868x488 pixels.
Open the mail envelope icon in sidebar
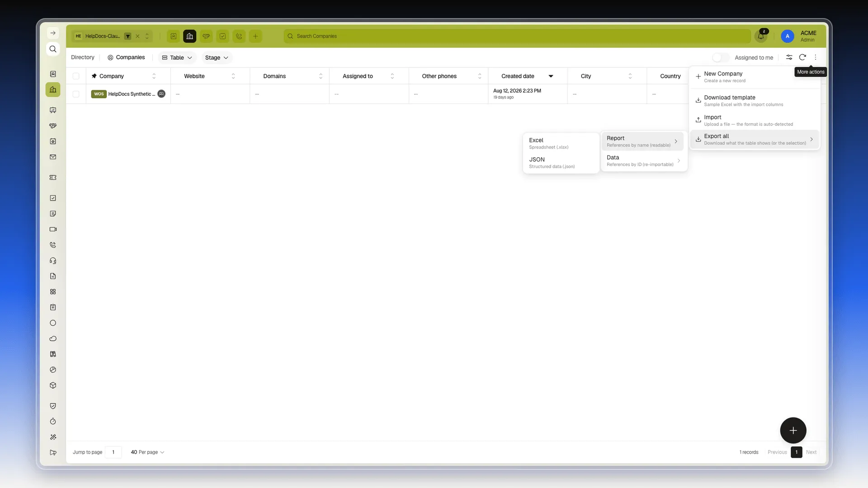click(x=53, y=157)
